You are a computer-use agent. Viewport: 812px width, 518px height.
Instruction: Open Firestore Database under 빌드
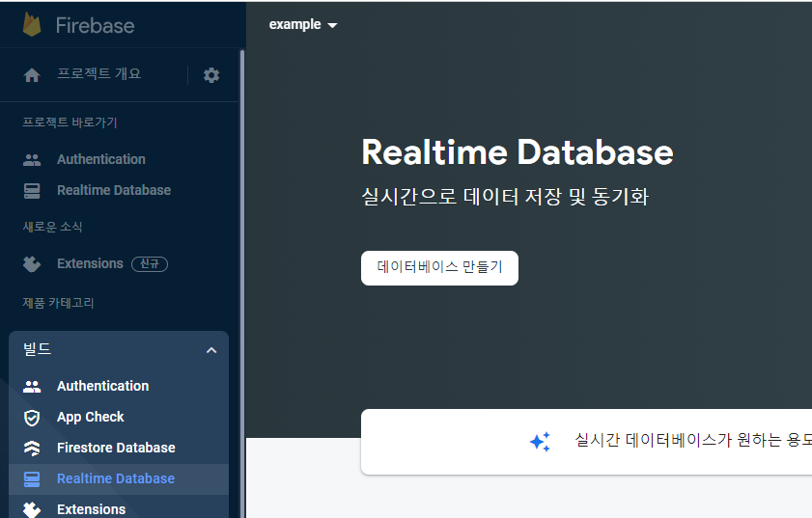click(116, 448)
